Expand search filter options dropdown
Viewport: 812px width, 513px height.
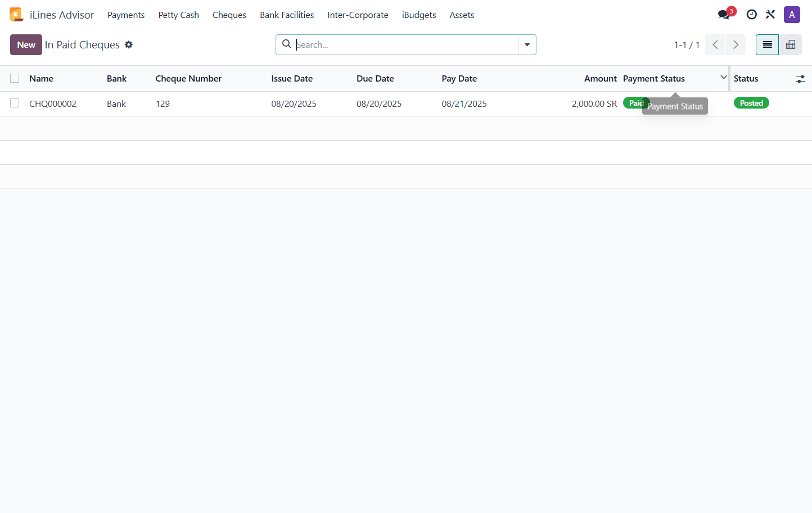(x=527, y=44)
